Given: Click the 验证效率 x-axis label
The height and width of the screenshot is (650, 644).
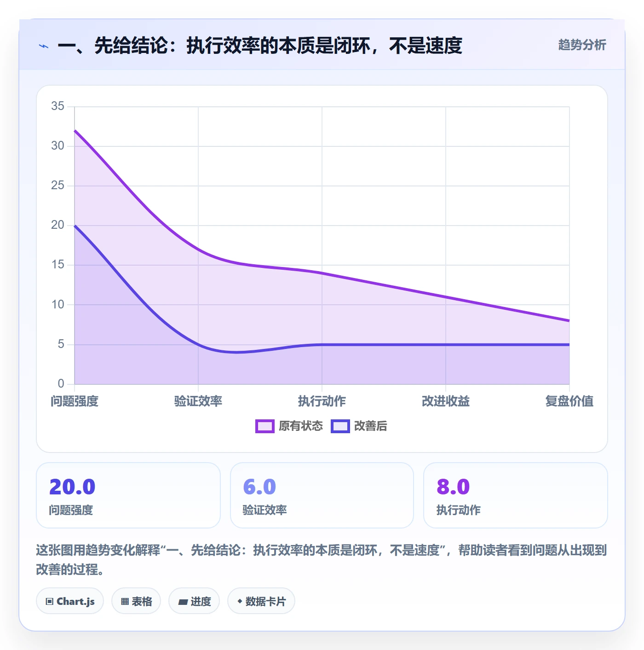Looking at the screenshot, I should click(198, 401).
